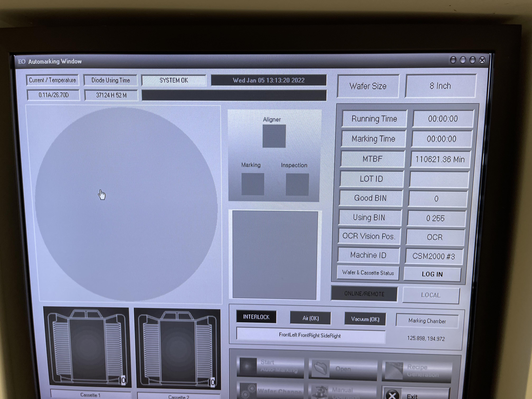Click the Recipe Generation icon
Image resolution: width=532 pixels, height=399 pixels.
pyautogui.click(x=394, y=370)
